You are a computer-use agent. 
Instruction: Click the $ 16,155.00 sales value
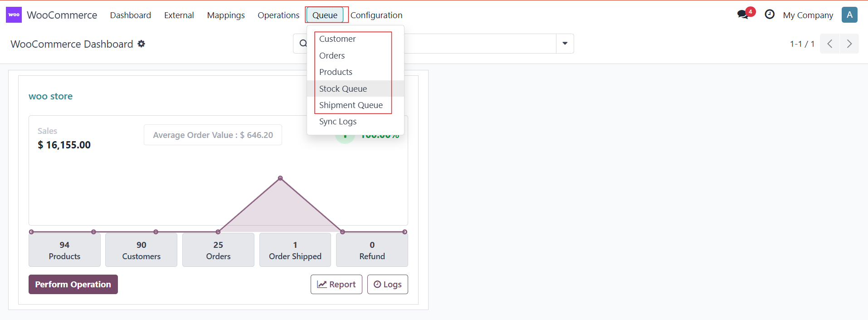[64, 145]
